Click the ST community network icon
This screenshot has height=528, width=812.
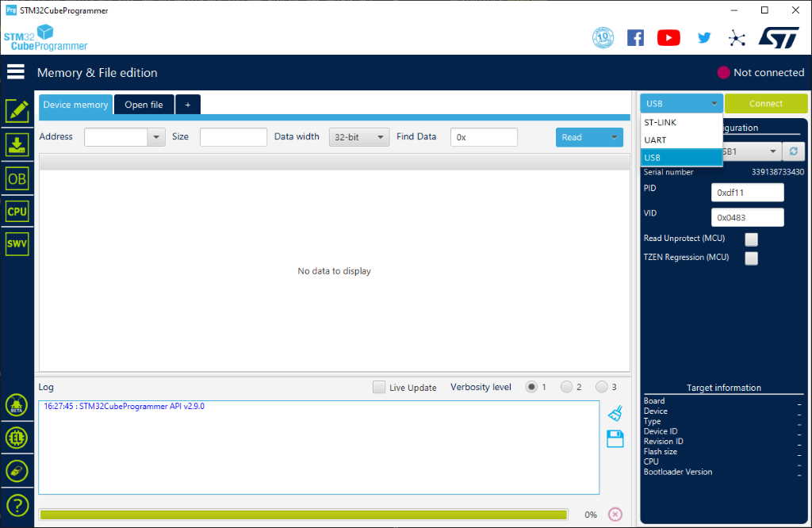tap(737, 38)
